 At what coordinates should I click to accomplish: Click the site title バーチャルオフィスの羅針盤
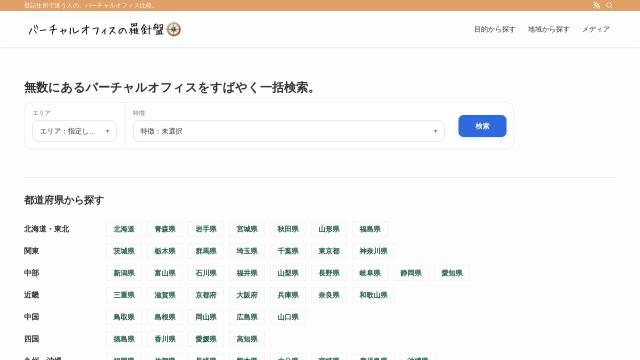point(96,29)
